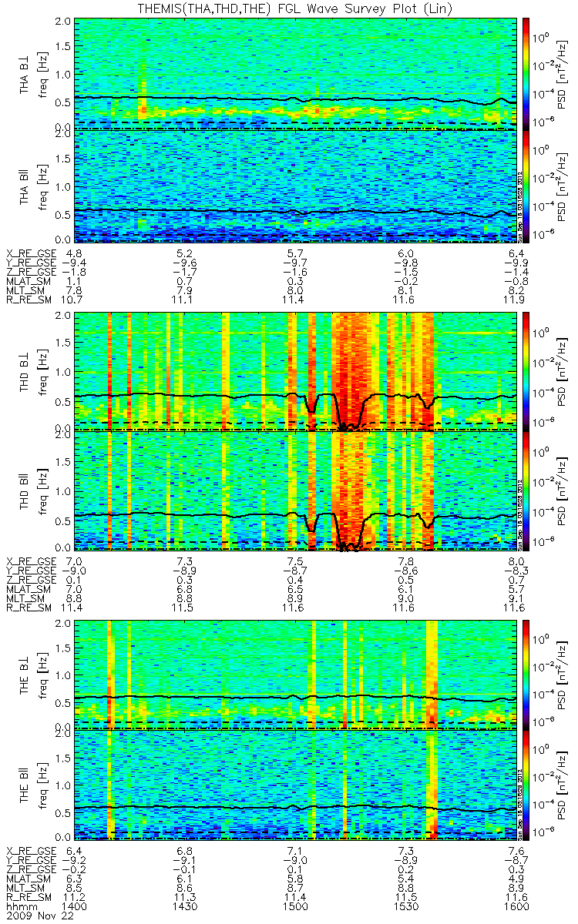Click the MLT_SM value 7.9
The image size is (578, 924).
[x=185, y=290]
